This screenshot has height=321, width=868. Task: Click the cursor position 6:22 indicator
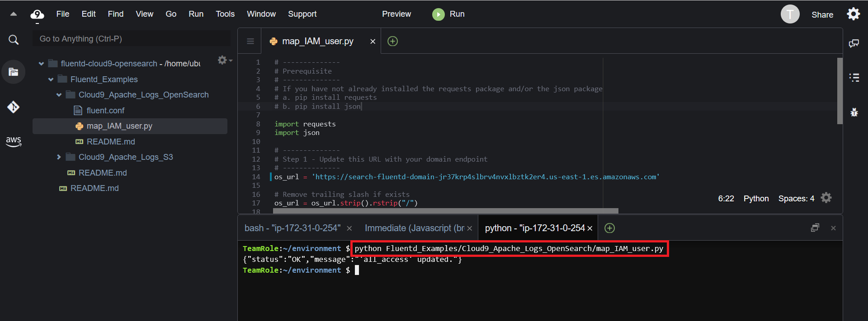pos(726,199)
